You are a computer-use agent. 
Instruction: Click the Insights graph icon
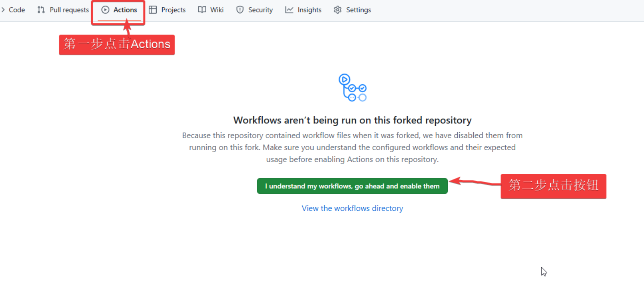289,10
